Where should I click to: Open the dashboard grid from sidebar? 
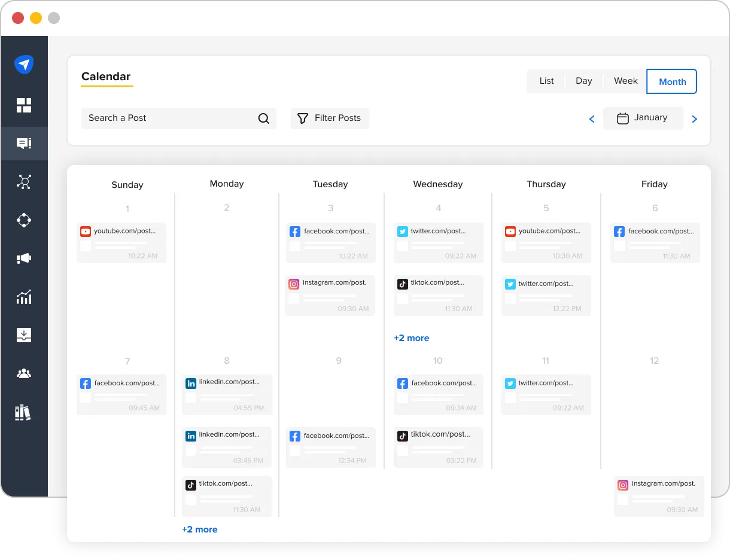click(x=24, y=105)
